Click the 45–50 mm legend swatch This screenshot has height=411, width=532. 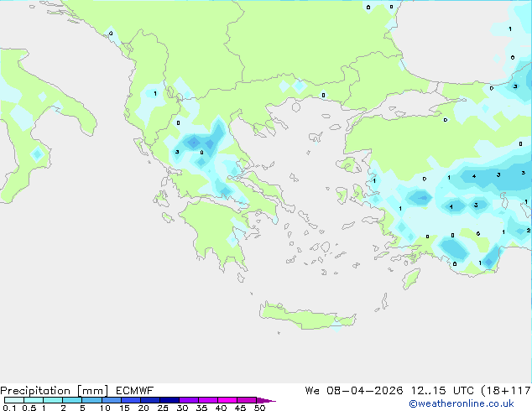(x=247, y=400)
